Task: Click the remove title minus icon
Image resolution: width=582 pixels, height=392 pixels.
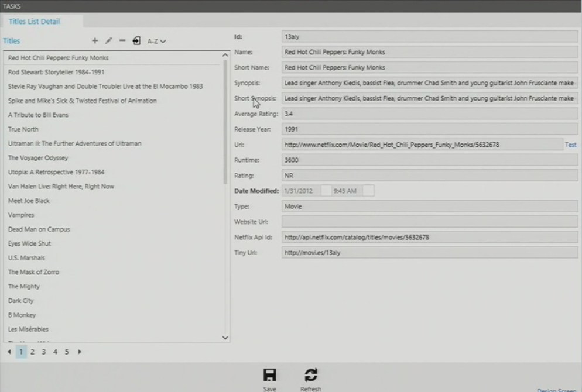Action: pos(122,40)
